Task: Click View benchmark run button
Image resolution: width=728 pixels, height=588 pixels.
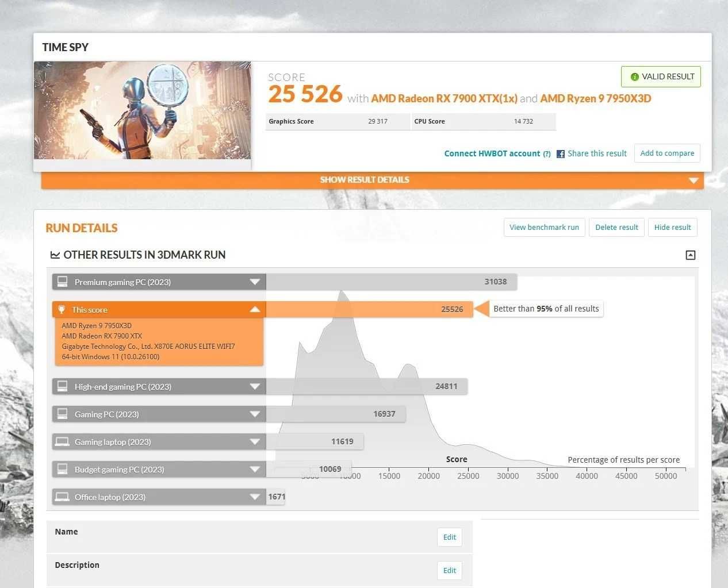Action: 544,228
